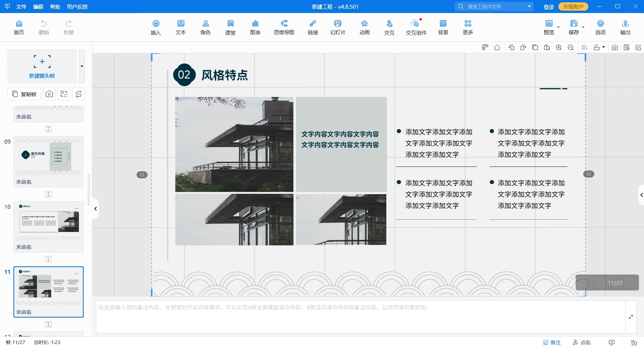Click the 升级账户 upgrade button
This screenshot has width=644, height=346.
[x=573, y=7]
